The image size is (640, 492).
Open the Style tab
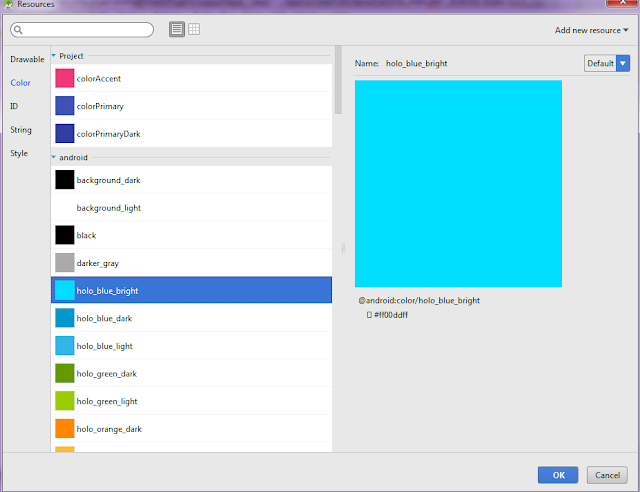coord(19,153)
